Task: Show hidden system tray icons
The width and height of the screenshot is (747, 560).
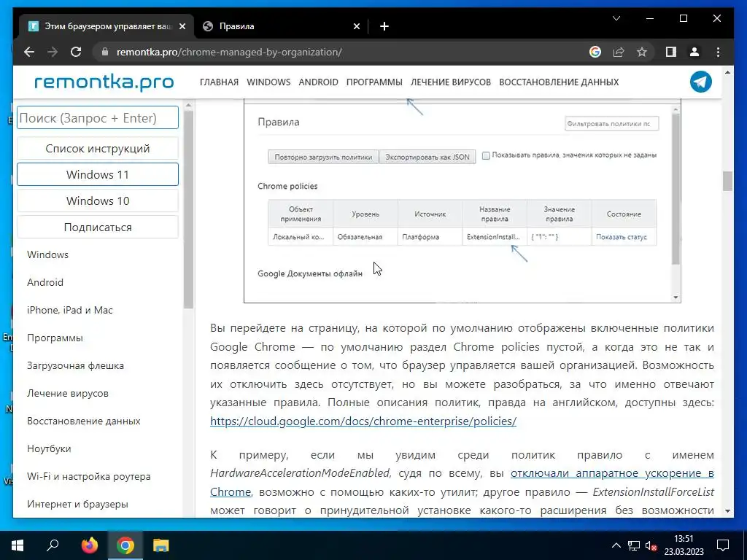Action: click(x=616, y=545)
